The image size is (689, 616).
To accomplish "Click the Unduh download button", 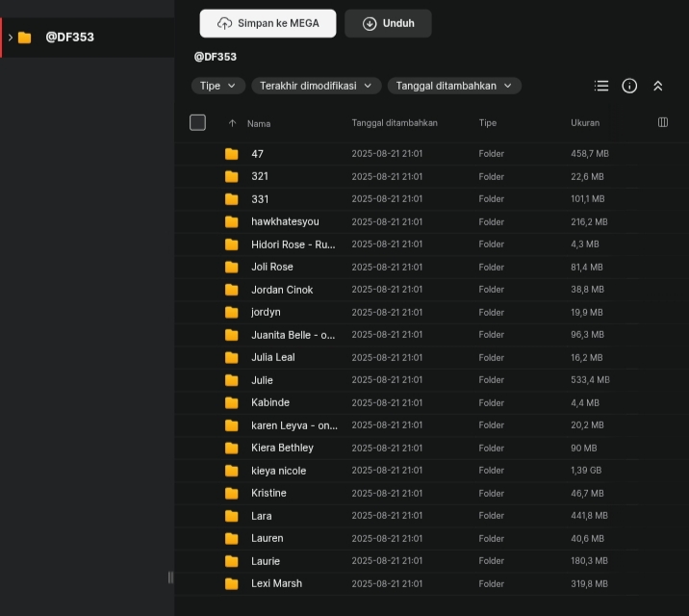I will point(388,23).
